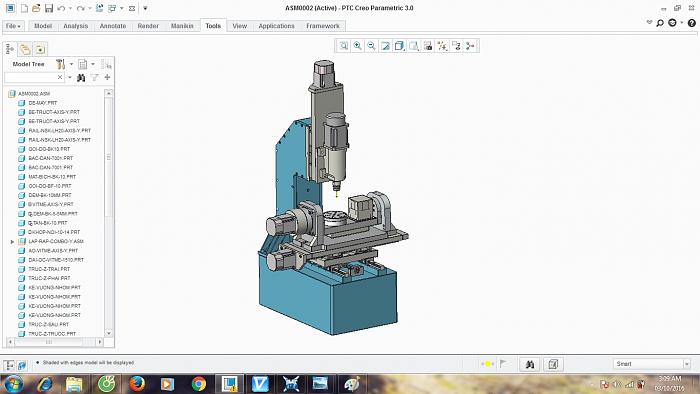Screen dimensions: 700x394
Task: Show the Favorites navigator tab
Action: point(40,49)
